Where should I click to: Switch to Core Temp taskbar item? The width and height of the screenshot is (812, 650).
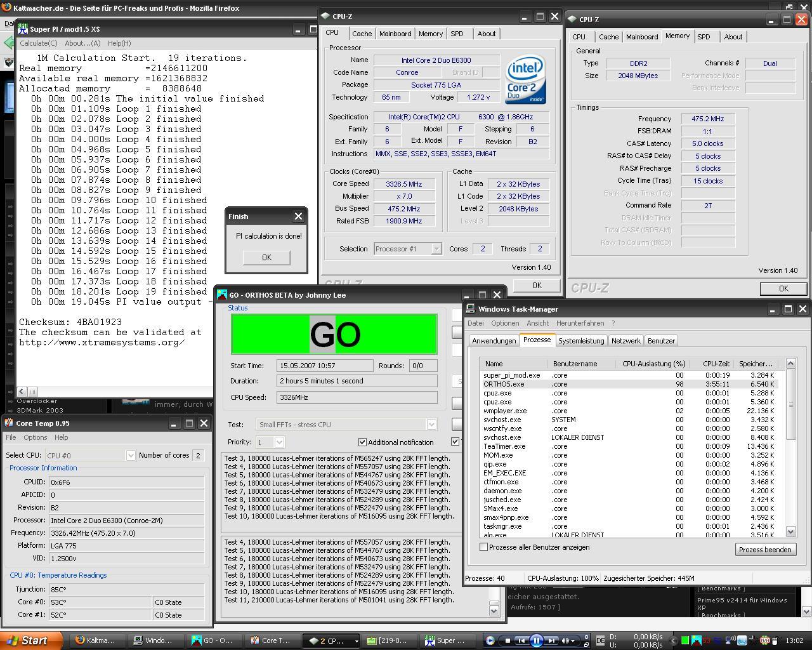point(270,640)
